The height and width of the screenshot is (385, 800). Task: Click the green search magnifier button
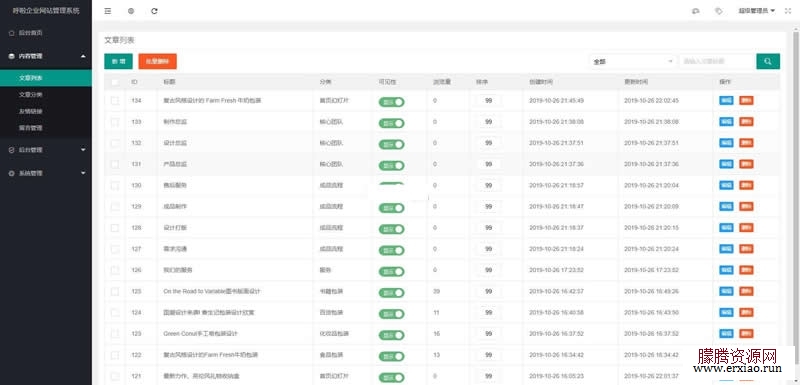[x=768, y=61]
